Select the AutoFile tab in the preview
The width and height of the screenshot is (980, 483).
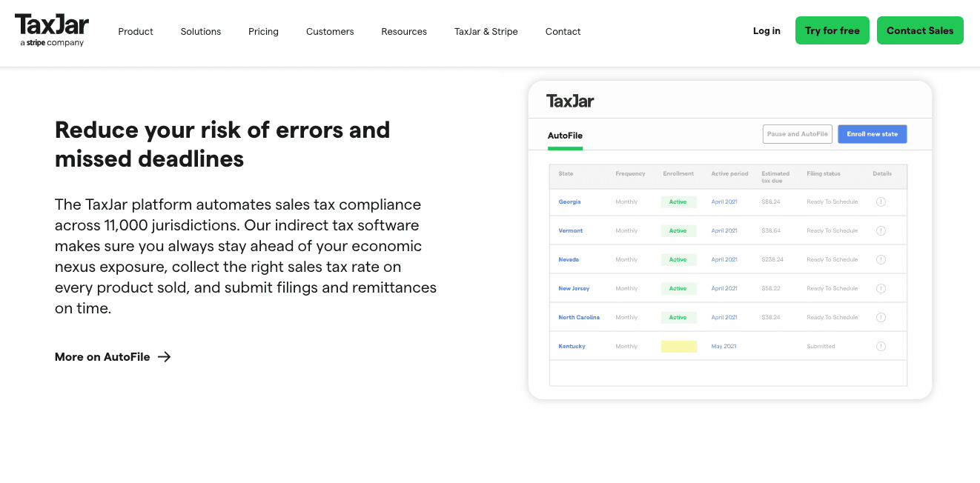(565, 136)
